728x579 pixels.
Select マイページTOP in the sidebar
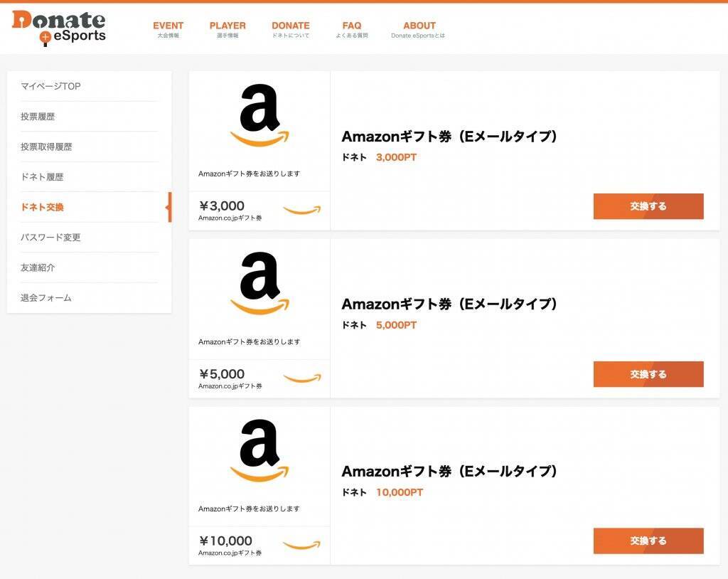click(50, 86)
